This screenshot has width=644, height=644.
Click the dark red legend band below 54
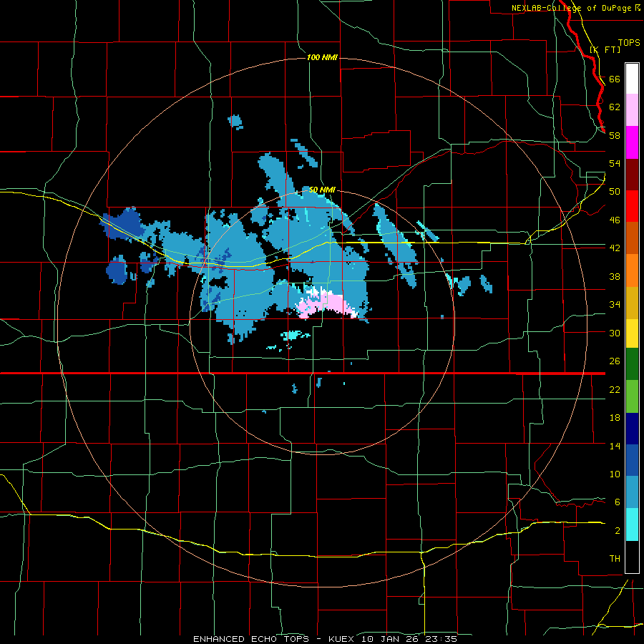point(632,174)
